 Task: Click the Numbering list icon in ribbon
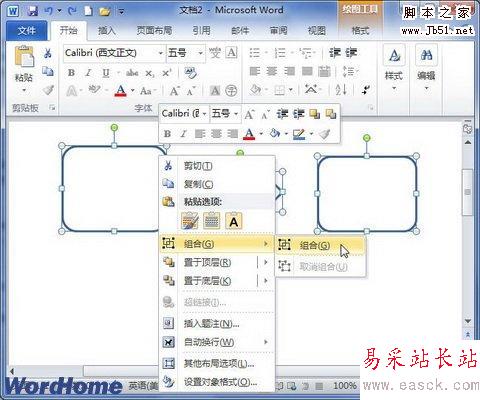click(x=280, y=53)
